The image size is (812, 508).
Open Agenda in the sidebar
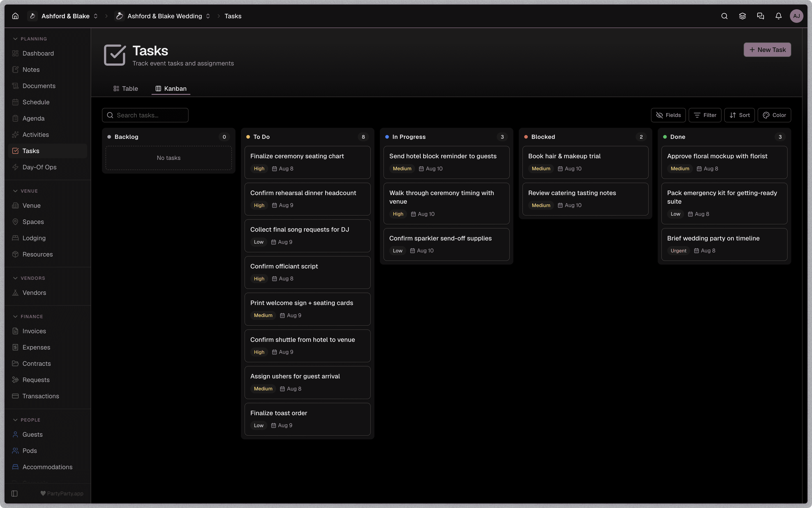click(x=47, y=118)
